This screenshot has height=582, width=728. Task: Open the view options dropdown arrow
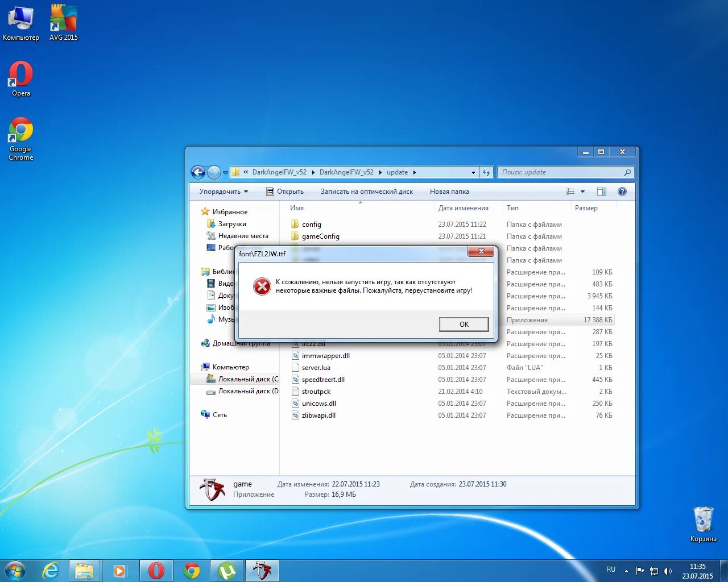[x=582, y=192]
